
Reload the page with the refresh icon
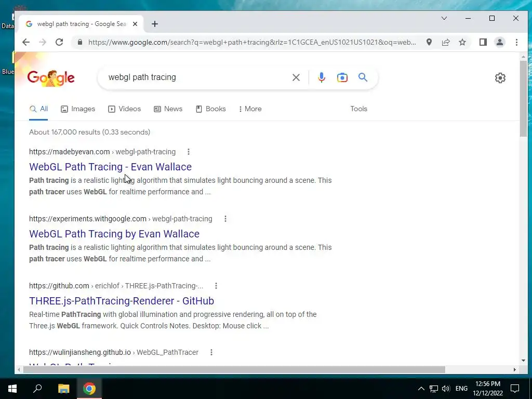(59, 42)
